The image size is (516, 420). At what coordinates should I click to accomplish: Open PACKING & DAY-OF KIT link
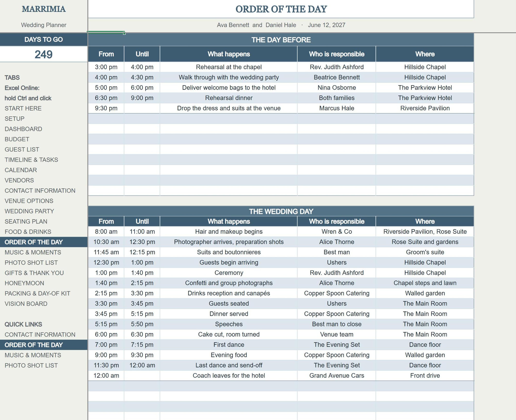click(37, 294)
